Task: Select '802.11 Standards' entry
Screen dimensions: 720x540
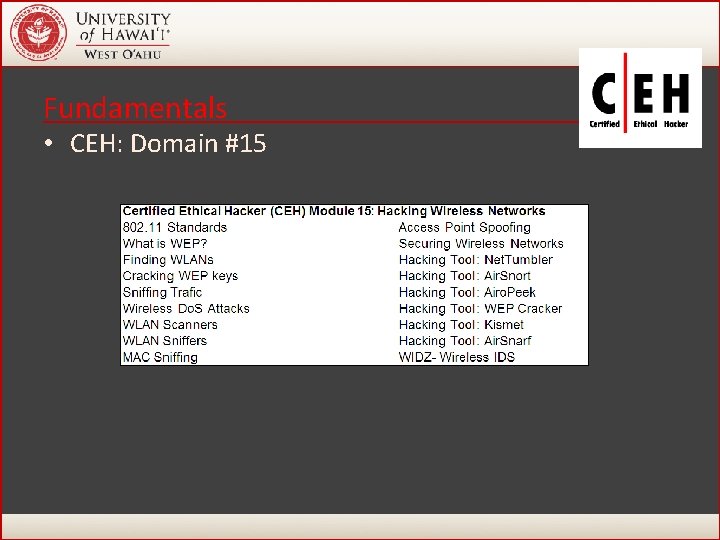Action: tap(174, 227)
